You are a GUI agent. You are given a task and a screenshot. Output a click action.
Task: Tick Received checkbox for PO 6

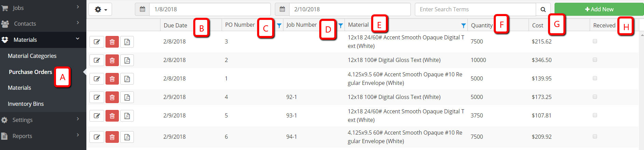click(595, 136)
